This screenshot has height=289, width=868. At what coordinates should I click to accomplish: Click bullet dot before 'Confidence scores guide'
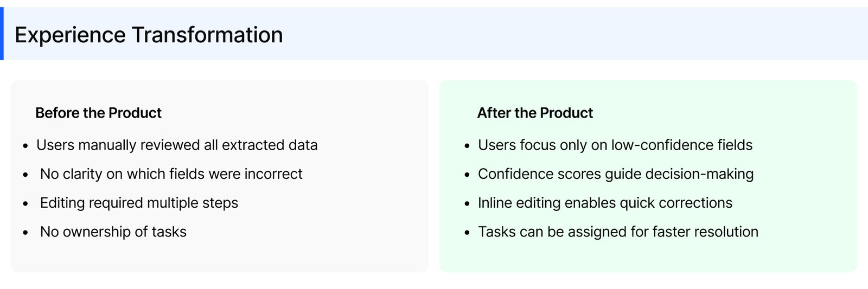click(467, 175)
